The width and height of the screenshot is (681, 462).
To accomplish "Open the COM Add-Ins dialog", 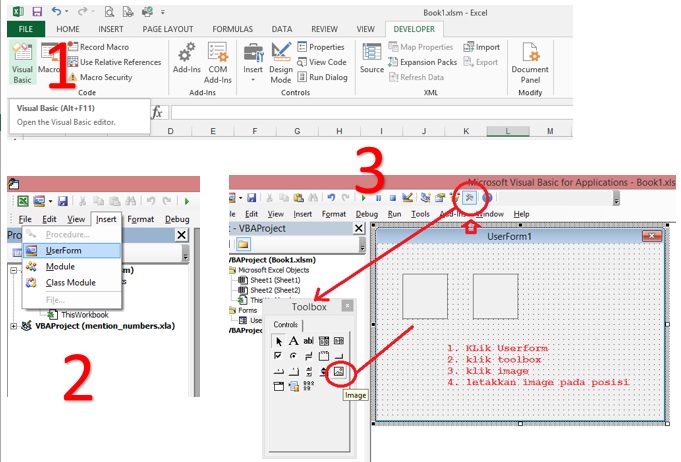I will point(218,63).
